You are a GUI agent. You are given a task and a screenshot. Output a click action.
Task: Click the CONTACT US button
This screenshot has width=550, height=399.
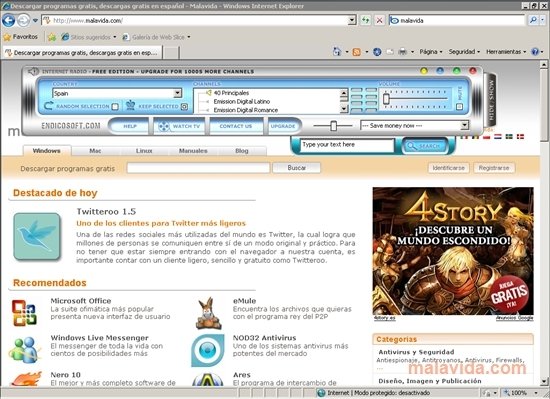tap(236, 126)
